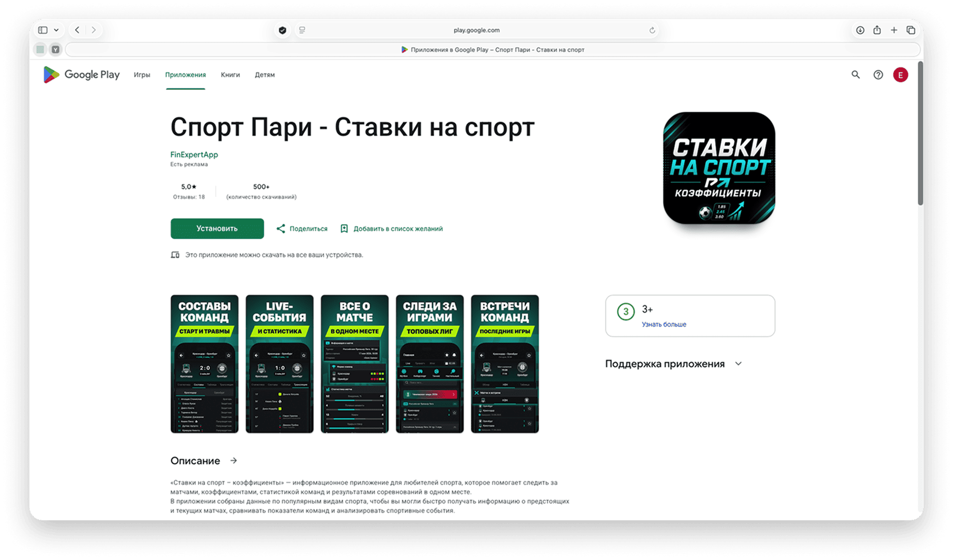Viewport: 953px width, 560px height.
Task: Click the 3+ age rating badge
Action: pyautogui.click(x=626, y=311)
